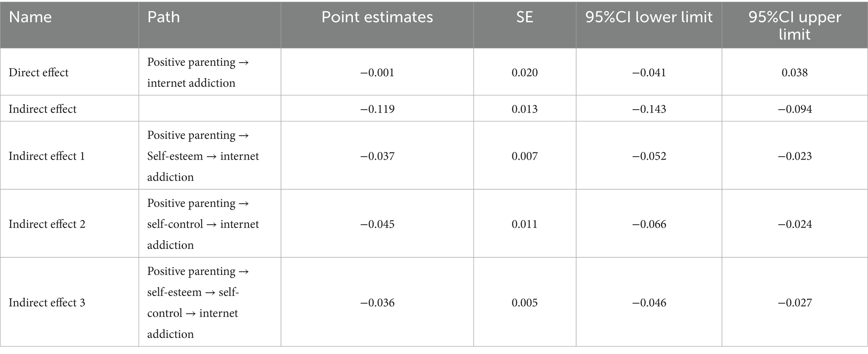
Task: Click the Indirect effect 1 label
Action: [x=47, y=156]
